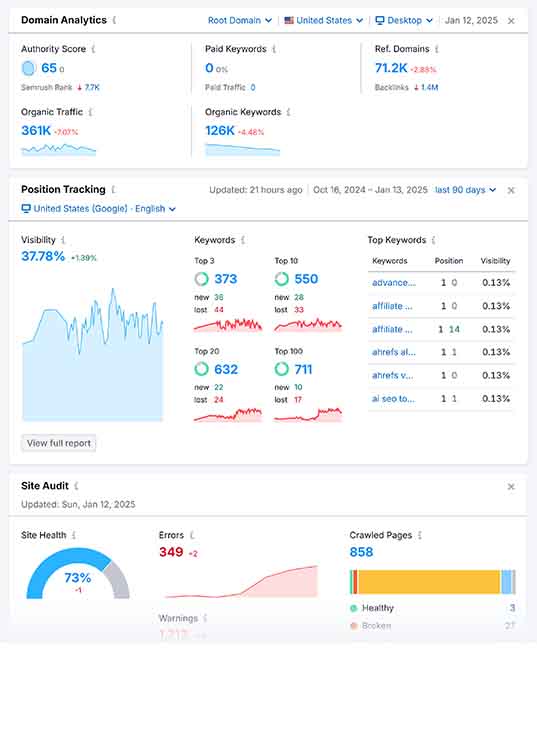The image size is (537, 741).
Task: Click blue segment of Crawled Pages bar
Action: pyautogui.click(x=506, y=582)
